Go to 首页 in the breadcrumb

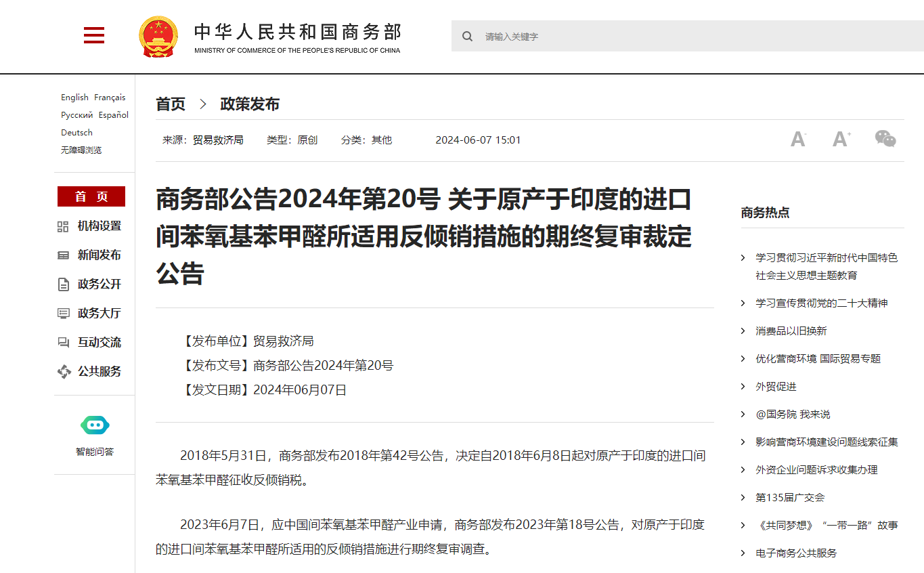click(x=171, y=104)
